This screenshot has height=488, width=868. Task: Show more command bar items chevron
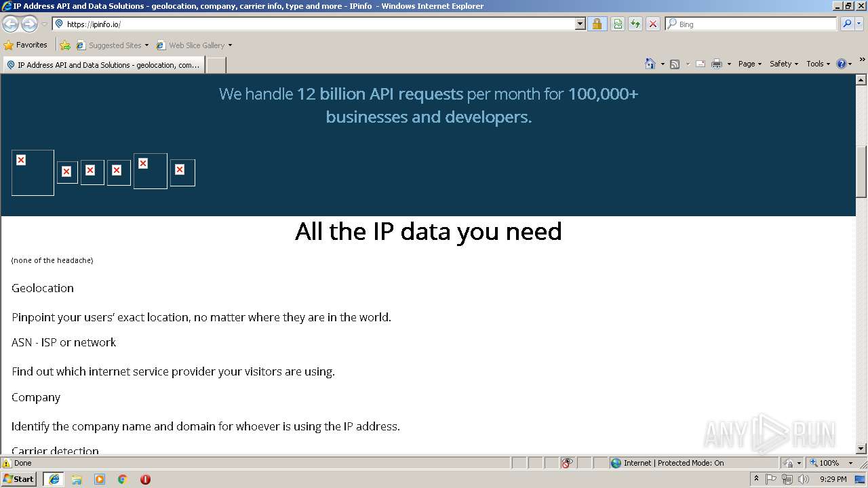click(862, 60)
